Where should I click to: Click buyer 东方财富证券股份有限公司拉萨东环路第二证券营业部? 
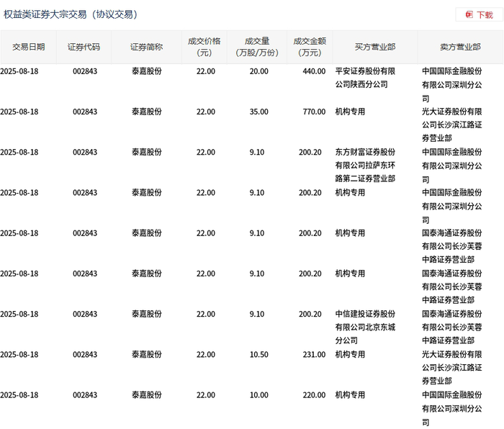365,165
